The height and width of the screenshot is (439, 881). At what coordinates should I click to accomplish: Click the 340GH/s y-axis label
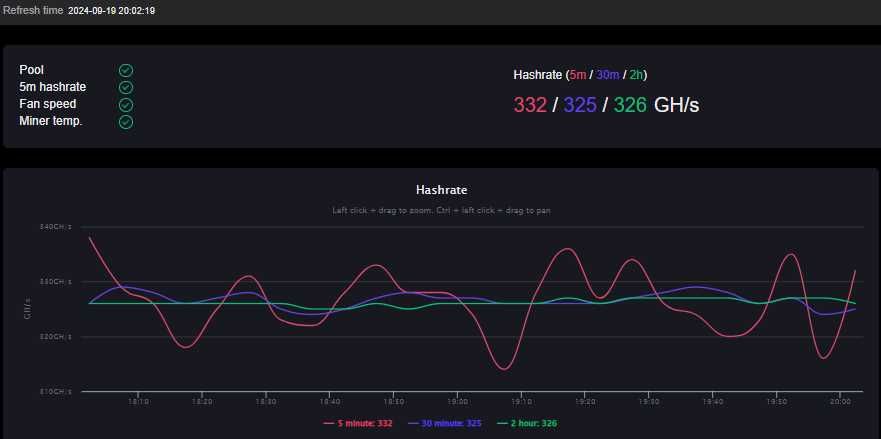point(55,227)
